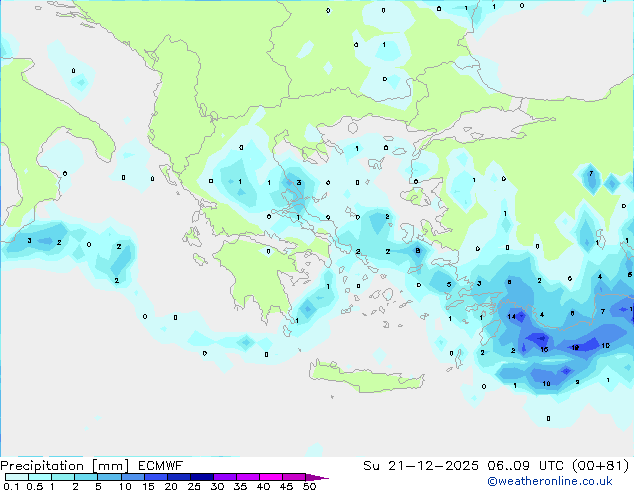Image resolution: width=634 pixels, height=490 pixels.
Task: Select the 25–30 mm dark blue swatch
Action: (201, 477)
